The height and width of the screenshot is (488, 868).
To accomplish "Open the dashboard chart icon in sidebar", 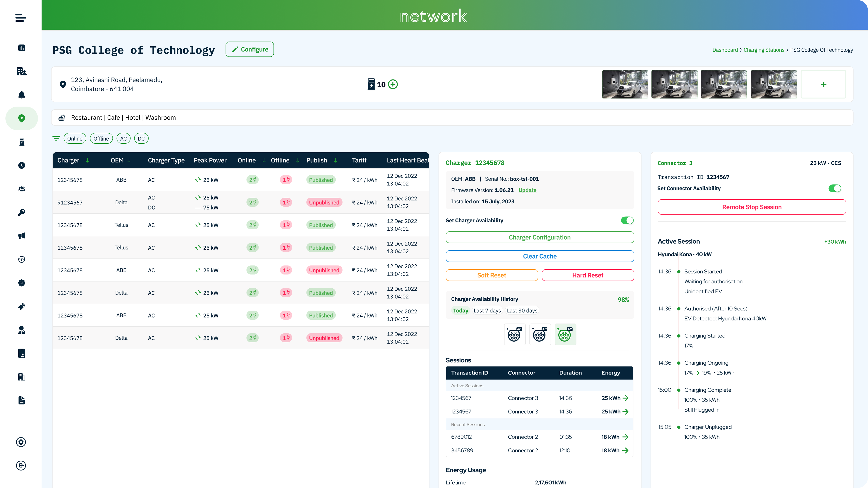I will [x=22, y=48].
